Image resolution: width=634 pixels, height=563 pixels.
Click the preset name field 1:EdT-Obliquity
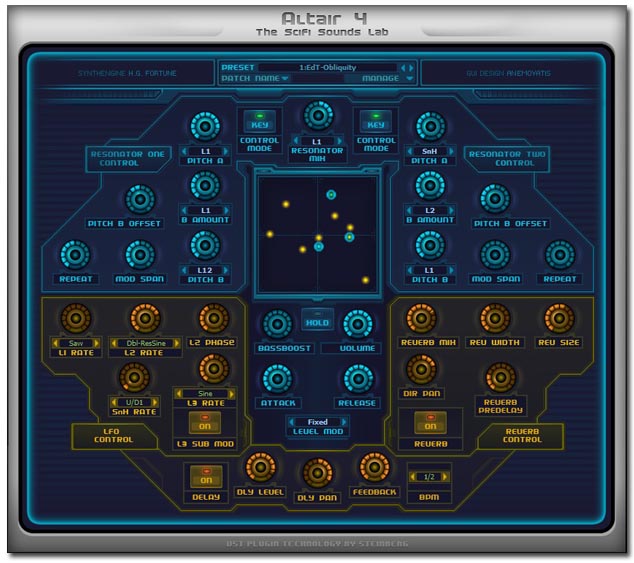coord(328,68)
